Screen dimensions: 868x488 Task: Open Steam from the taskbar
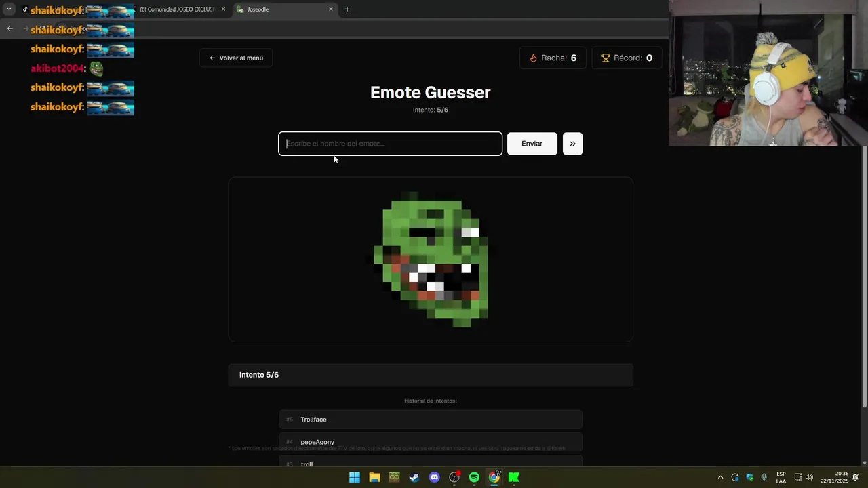tap(414, 477)
